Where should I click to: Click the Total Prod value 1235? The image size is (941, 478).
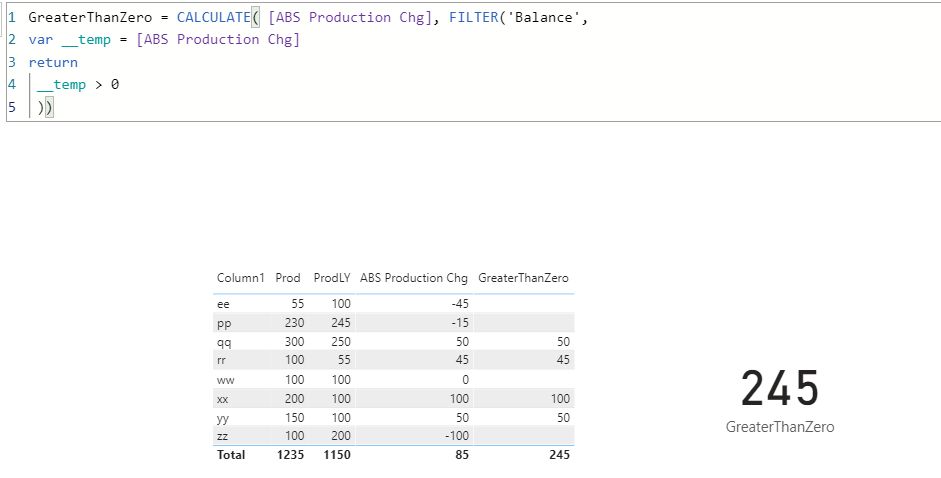pyautogui.click(x=290, y=455)
